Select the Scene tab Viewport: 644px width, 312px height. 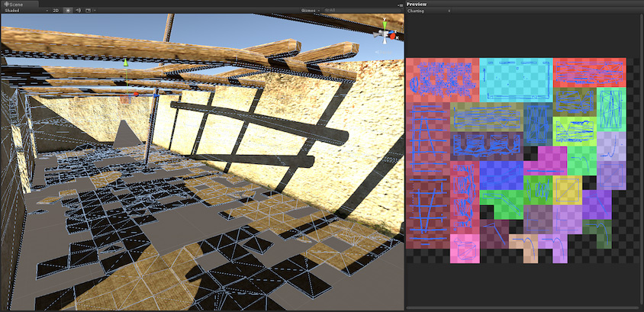pyautogui.click(x=14, y=4)
